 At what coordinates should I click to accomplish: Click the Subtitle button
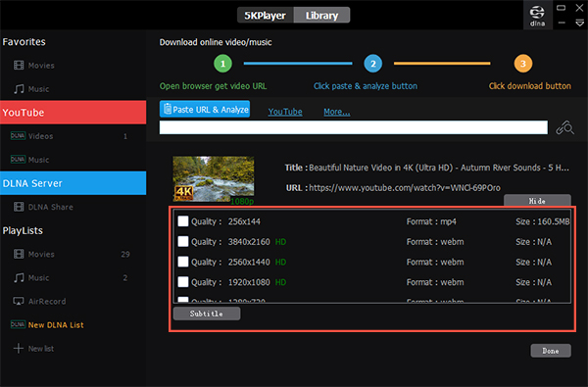tap(207, 314)
